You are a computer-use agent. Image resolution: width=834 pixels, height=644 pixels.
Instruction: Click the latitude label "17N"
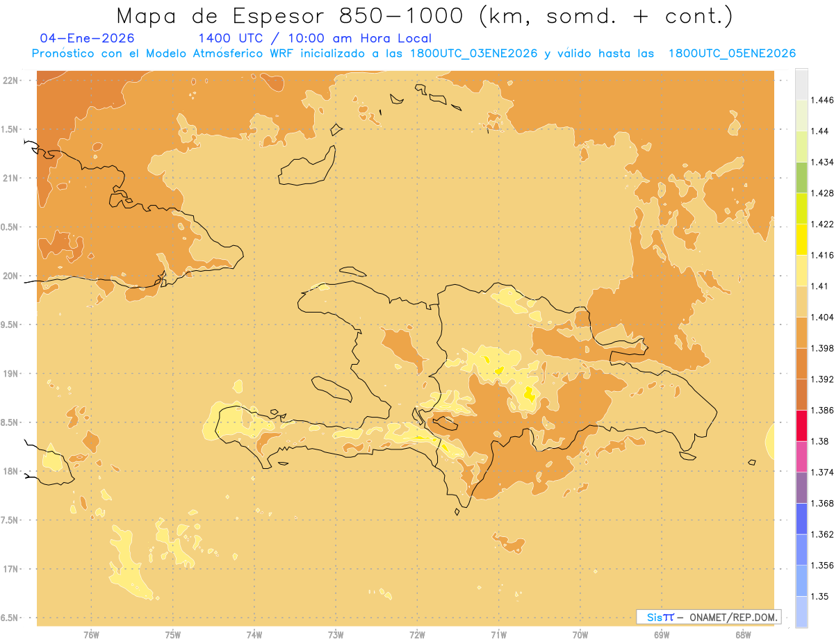point(12,569)
